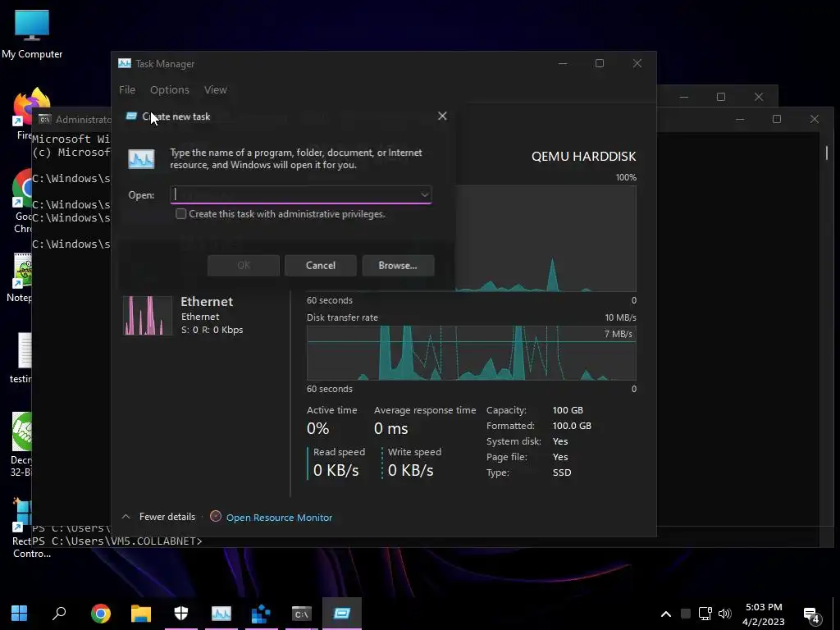The width and height of the screenshot is (840, 630).
Task: Open the Google Chrome desktop shortcut
Action: [22, 201]
